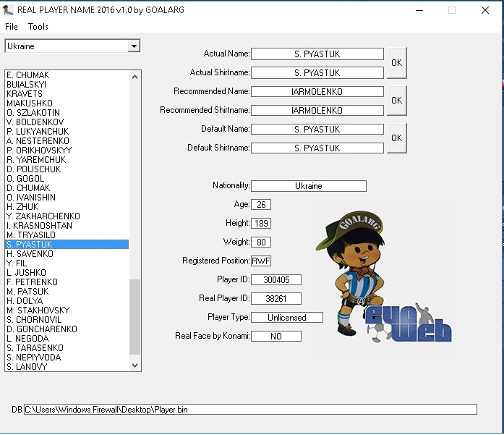This screenshot has height=435, width=504.
Task: Select player L. NEGODA
Action: click(67, 339)
